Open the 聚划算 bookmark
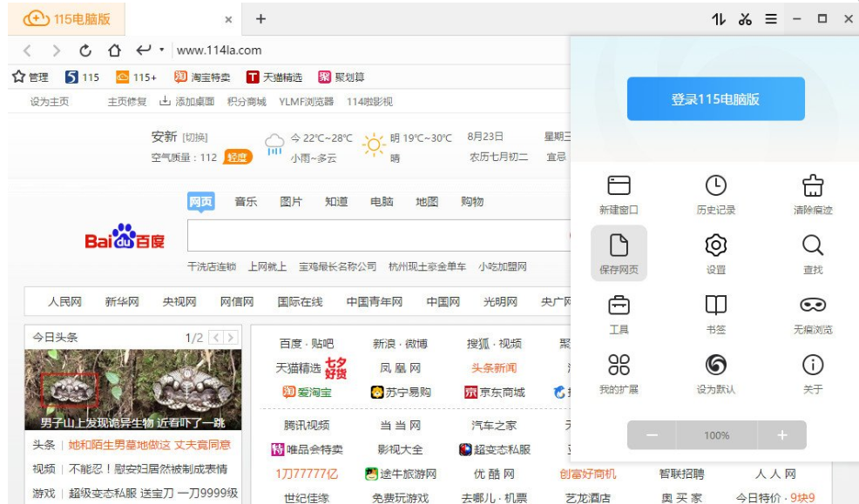 tap(341, 77)
